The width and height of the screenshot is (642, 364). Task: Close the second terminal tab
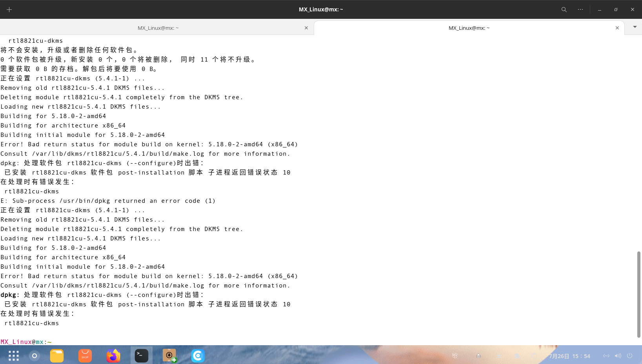coord(617,28)
